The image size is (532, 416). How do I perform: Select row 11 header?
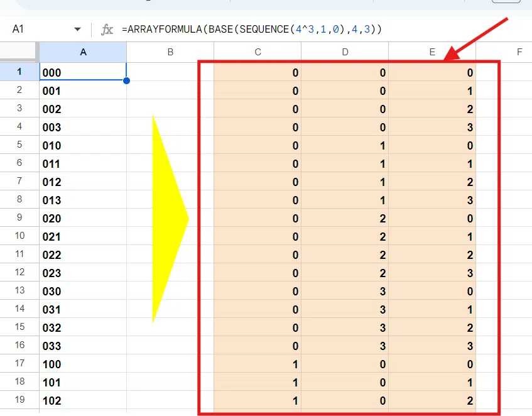click(19, 254)
